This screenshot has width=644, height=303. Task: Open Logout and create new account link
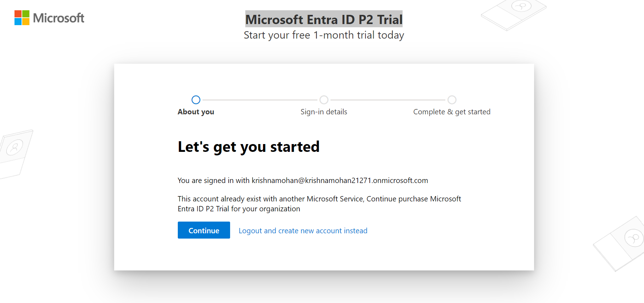[x=303, y=231]
